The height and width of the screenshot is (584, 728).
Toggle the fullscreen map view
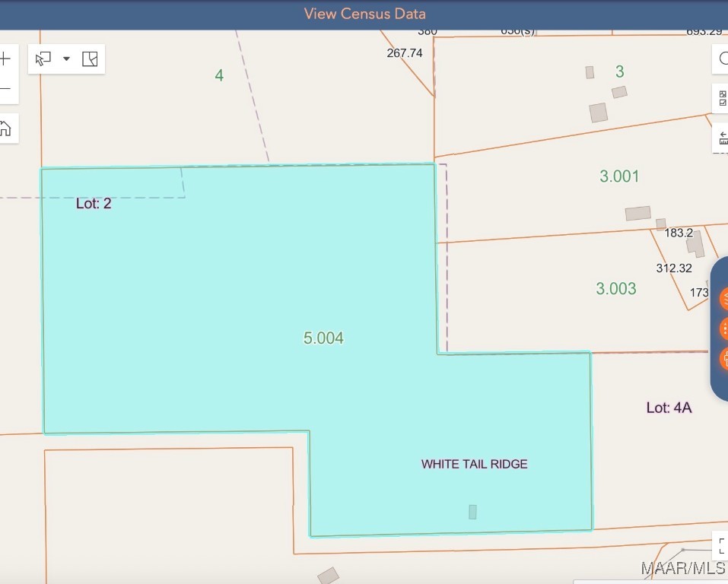tap(721, 544)
